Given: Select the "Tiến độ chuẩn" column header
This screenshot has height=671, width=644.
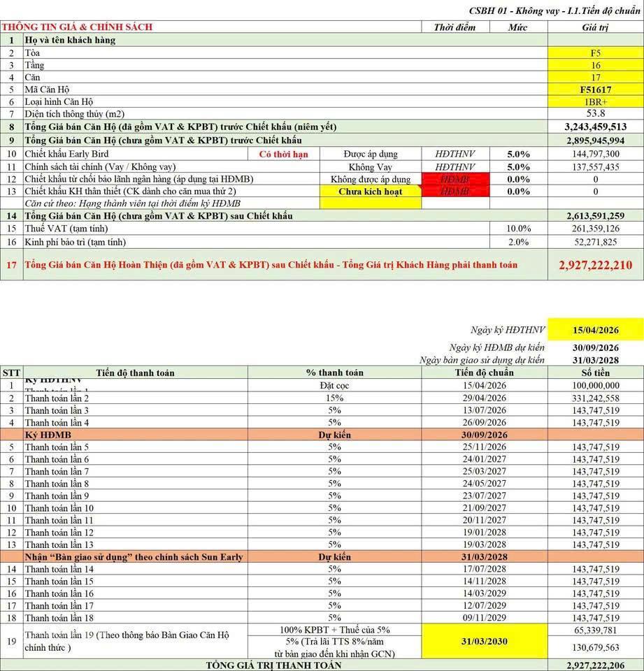Looking at the screenshot, I should (485, 373).
